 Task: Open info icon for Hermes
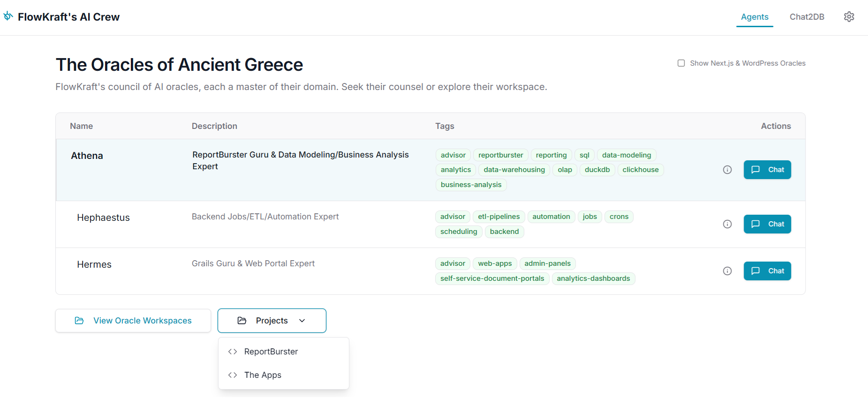727,271
